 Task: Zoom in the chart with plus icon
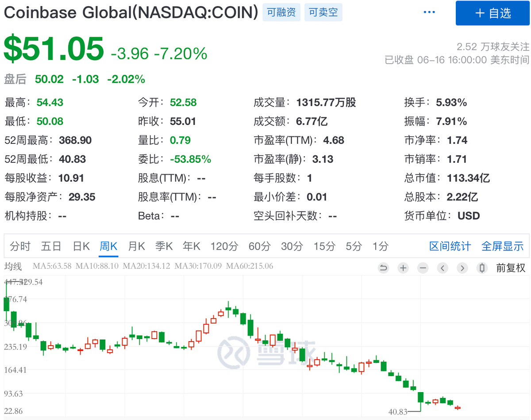point(403,268)
